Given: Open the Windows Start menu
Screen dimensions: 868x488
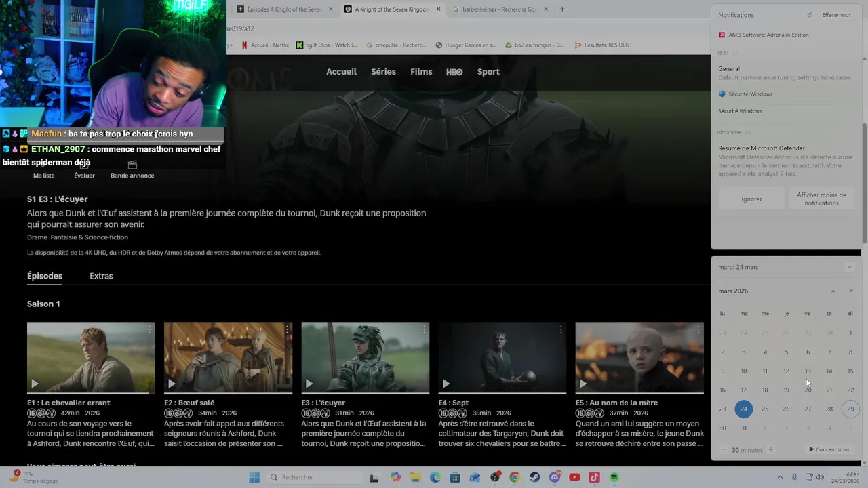Looking at the screenshot, I should [254, 477].
